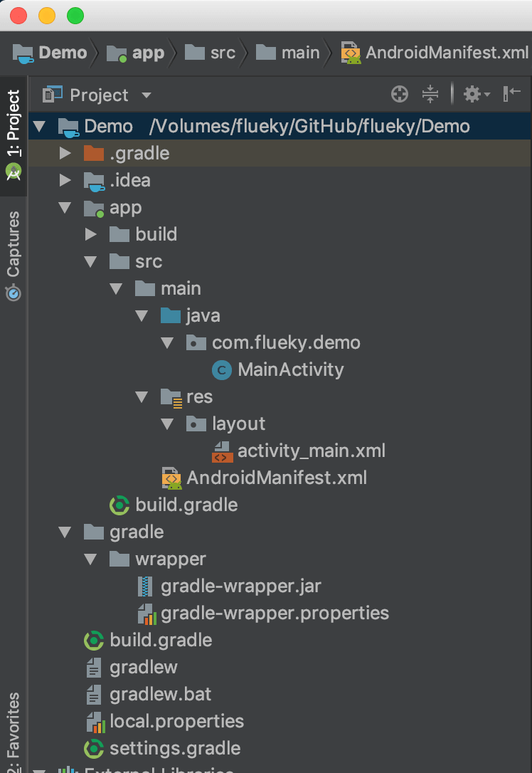This screenshot has height=773, width=532.
Task: Click the src breadcrumb in navigation bar
Action: coord(222,53)
